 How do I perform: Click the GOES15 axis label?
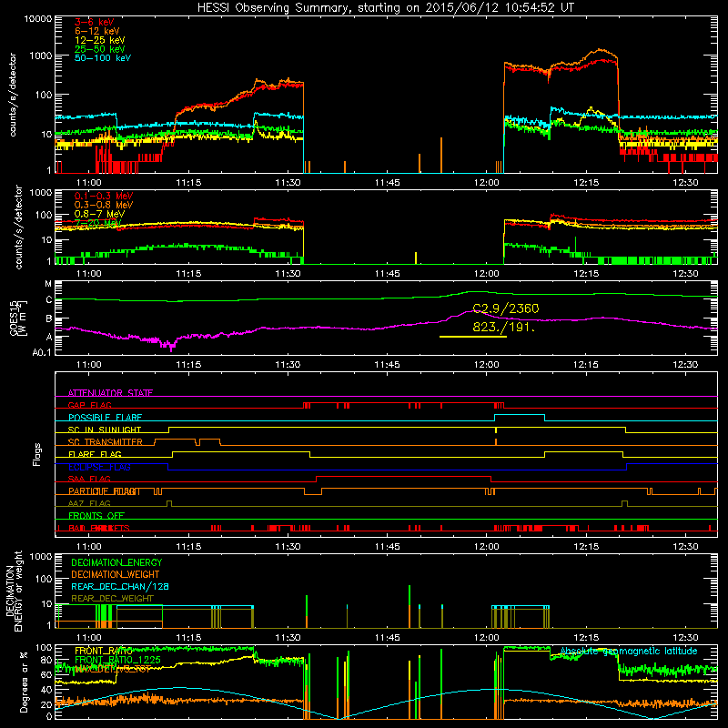click(18, 318)
